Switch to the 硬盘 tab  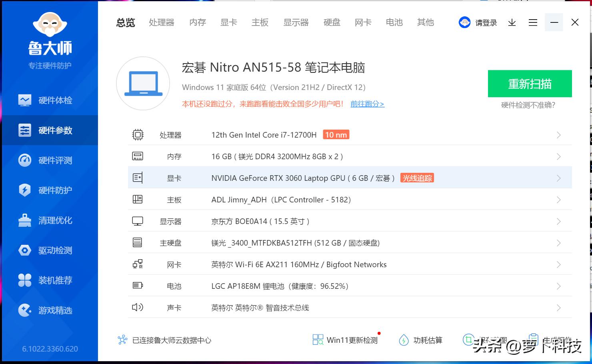click(x=332, y=22)
